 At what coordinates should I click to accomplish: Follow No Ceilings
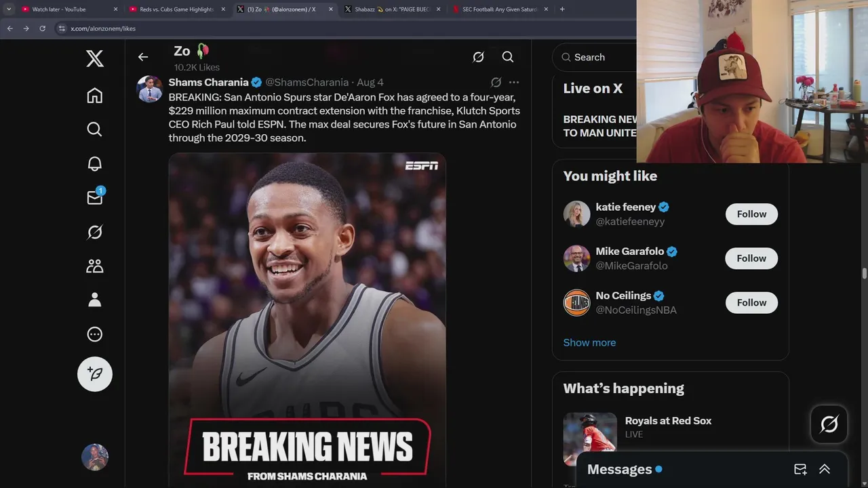(x=751, y=303)
